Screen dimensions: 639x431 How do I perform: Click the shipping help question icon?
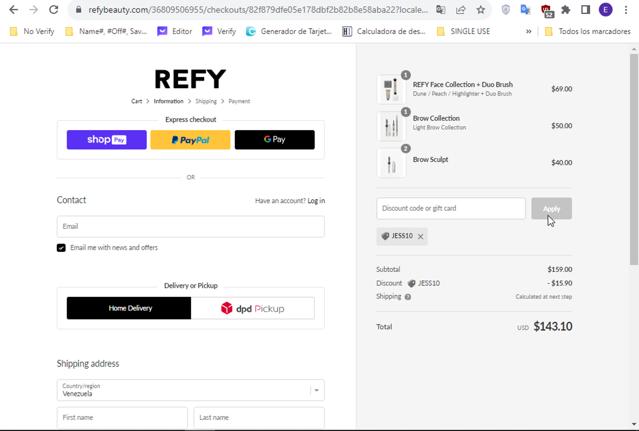coord(408,297)
